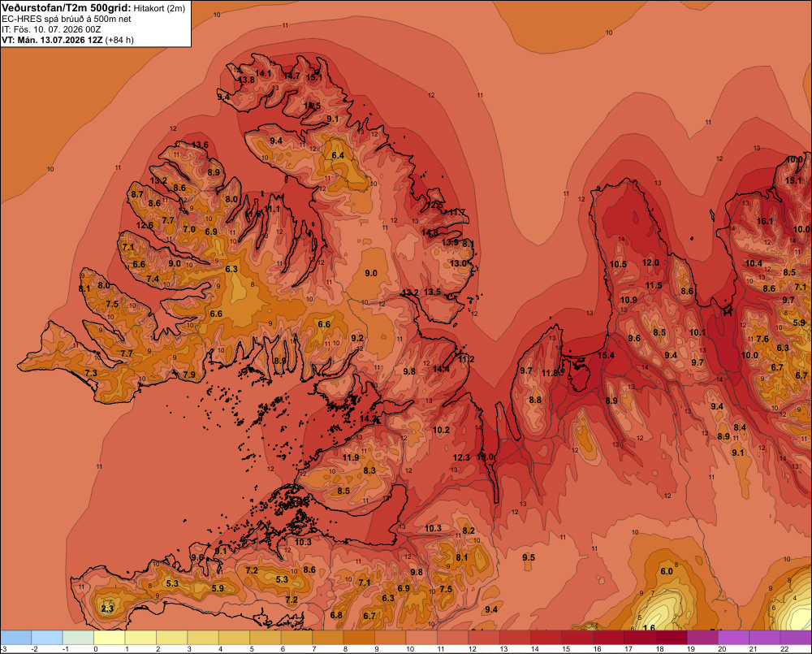This screenshot has width=812, height=654.
Task: Click the 14.2 temperature value on the map
Action: pyautogui.click(x=368, y=418)
